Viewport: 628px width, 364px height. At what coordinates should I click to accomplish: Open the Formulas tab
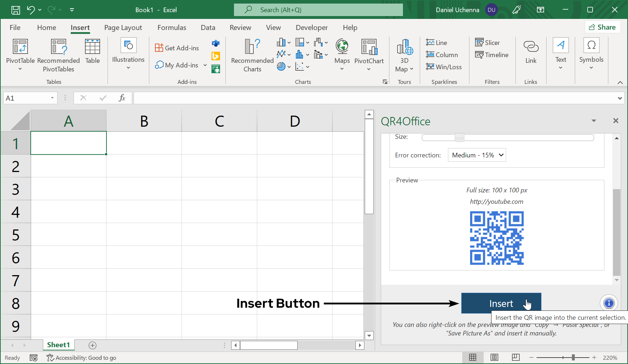click(172, 28)
